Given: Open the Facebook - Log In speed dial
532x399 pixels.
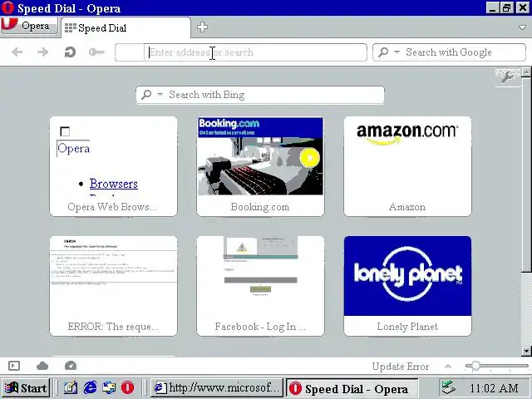Looking at the screenshot, I should coord(260,286).
